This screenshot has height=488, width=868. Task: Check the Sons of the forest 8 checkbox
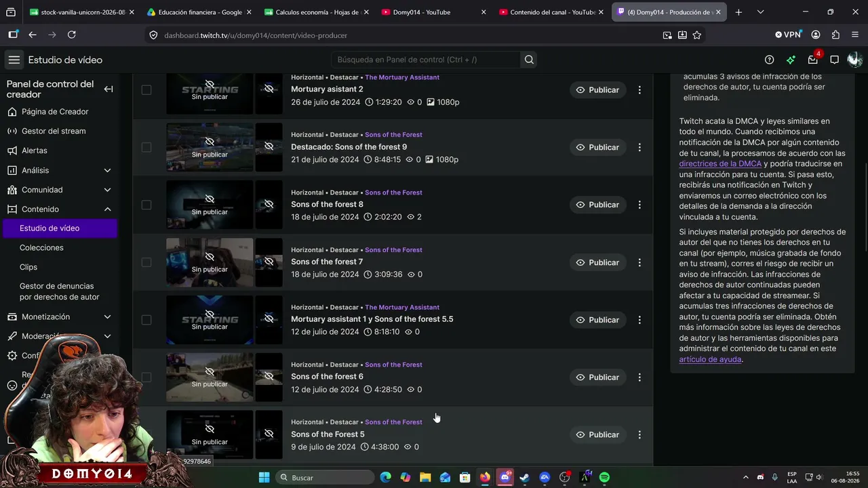tap(146, 205)
